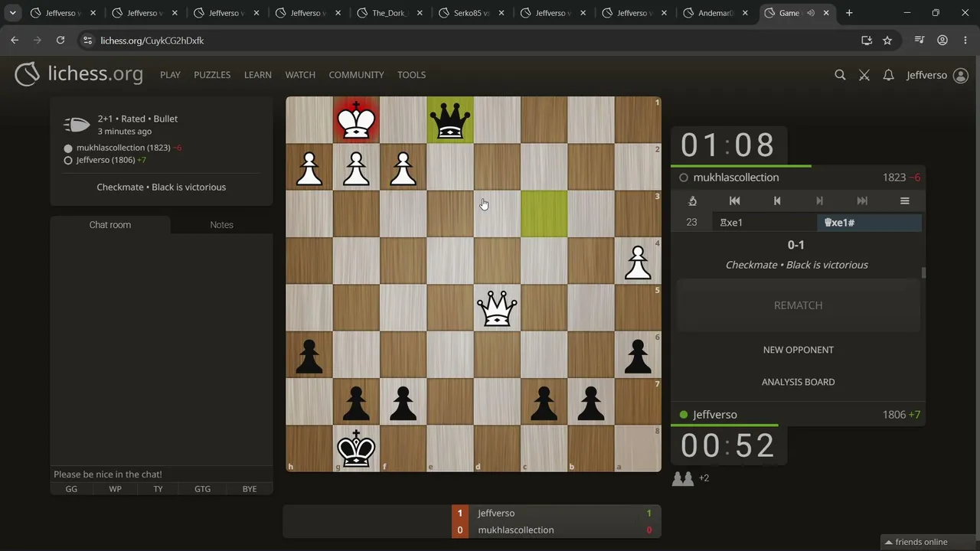Reload the lichess page

(x=60, y=41)
